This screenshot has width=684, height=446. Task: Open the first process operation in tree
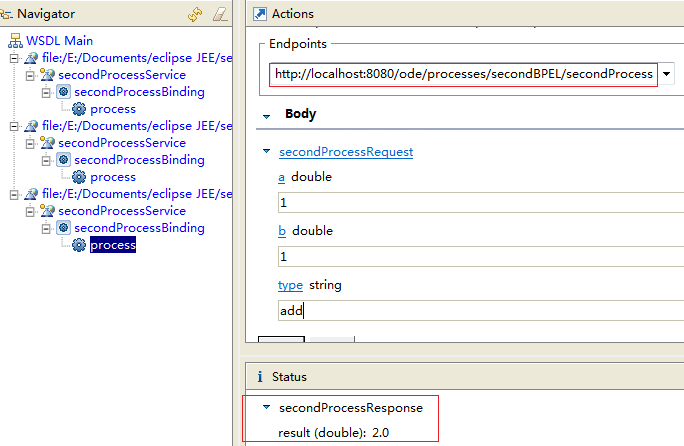pos(113,109)
